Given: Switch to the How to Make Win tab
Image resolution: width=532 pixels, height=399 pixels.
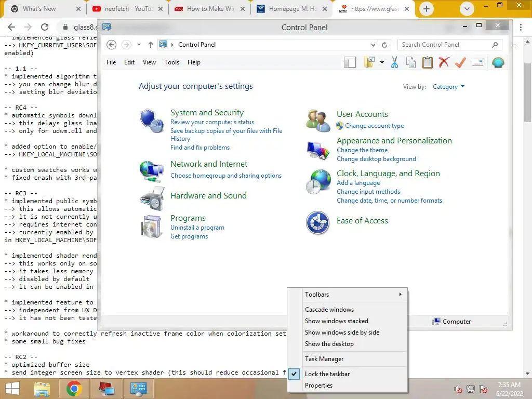Looking at the screenshot, I should (x=210, y=9).
